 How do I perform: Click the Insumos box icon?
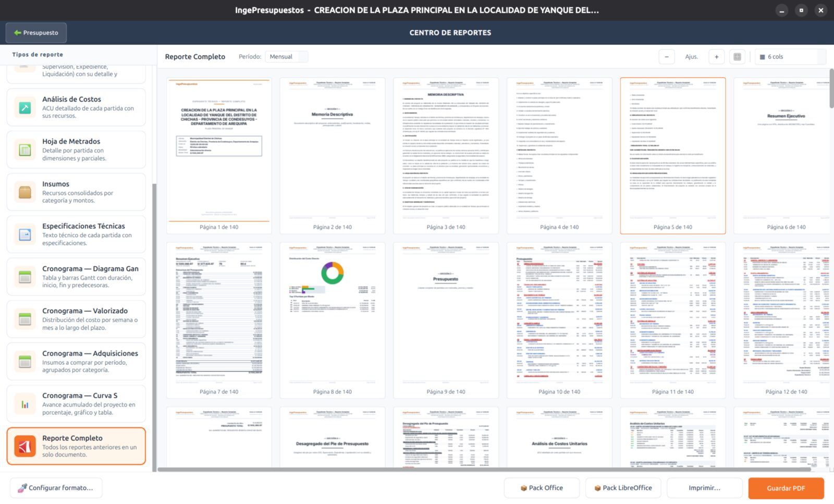click(x=25, y=192)
